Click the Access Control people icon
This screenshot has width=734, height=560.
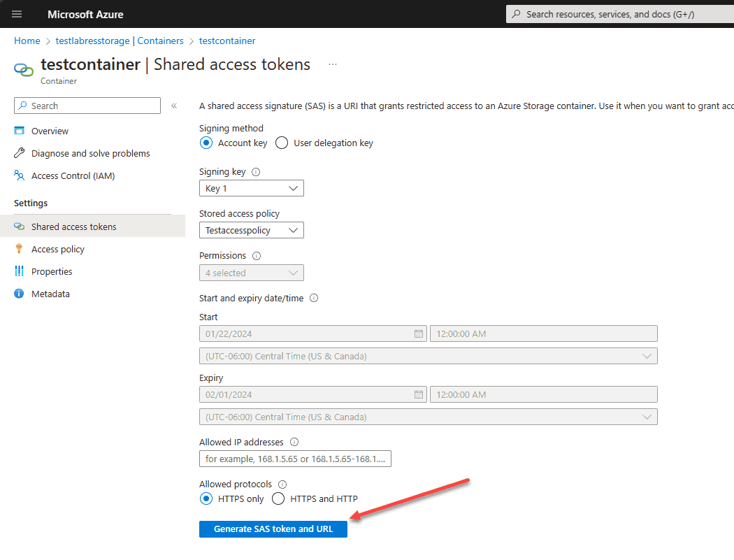click(x=19, y=175)
